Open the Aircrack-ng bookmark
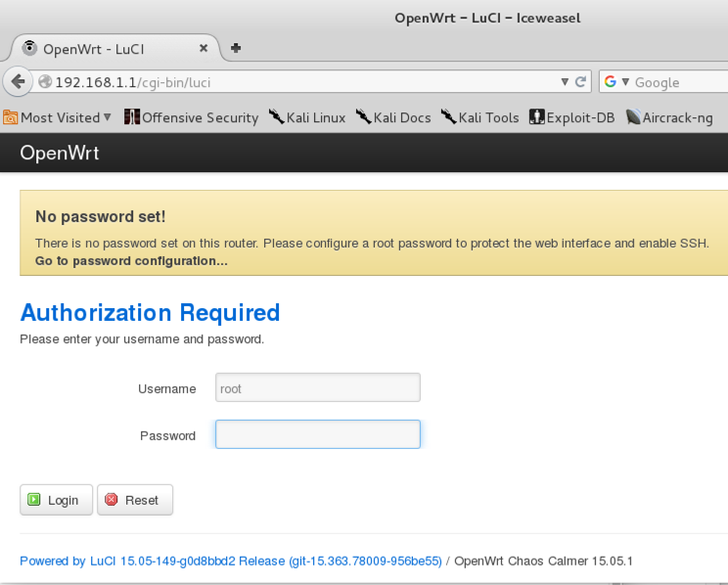Image resolution: width=728 pixels, height=585 pixels. click(669, 117)
